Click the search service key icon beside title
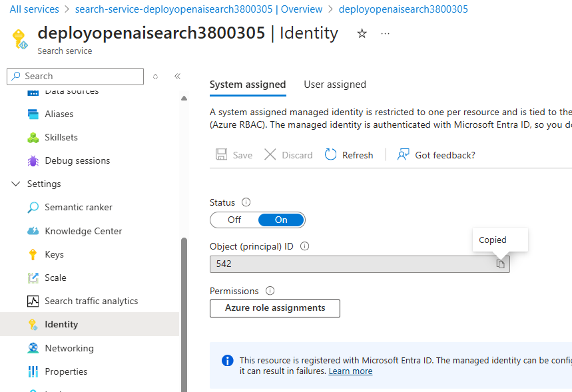572x392 pixels. click(20, 39)
